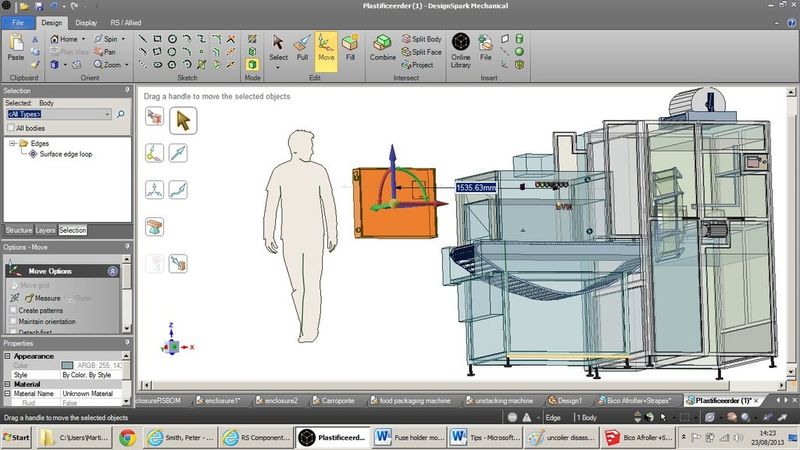The image size is (800, 450).
Task: Collapse the Move Options section
Action: click(x=112, y=271)
